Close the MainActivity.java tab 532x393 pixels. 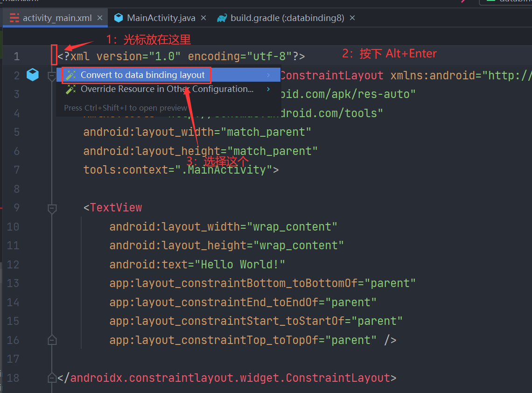pos(203,18)
